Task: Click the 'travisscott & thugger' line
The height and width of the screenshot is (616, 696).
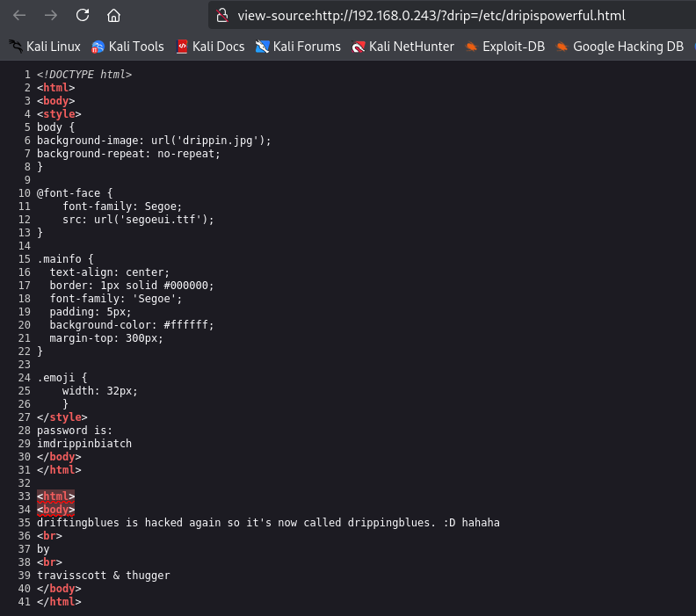Action: 104,576
